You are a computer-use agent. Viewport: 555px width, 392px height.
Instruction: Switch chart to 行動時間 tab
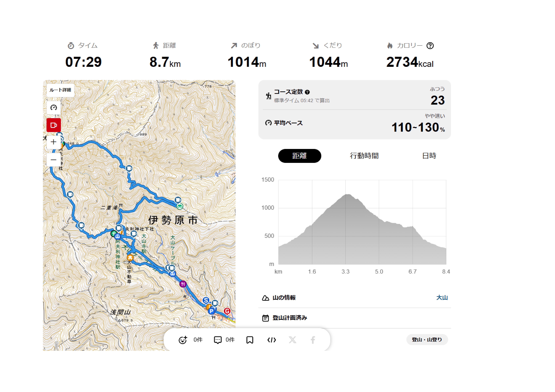tap(364, 156)
